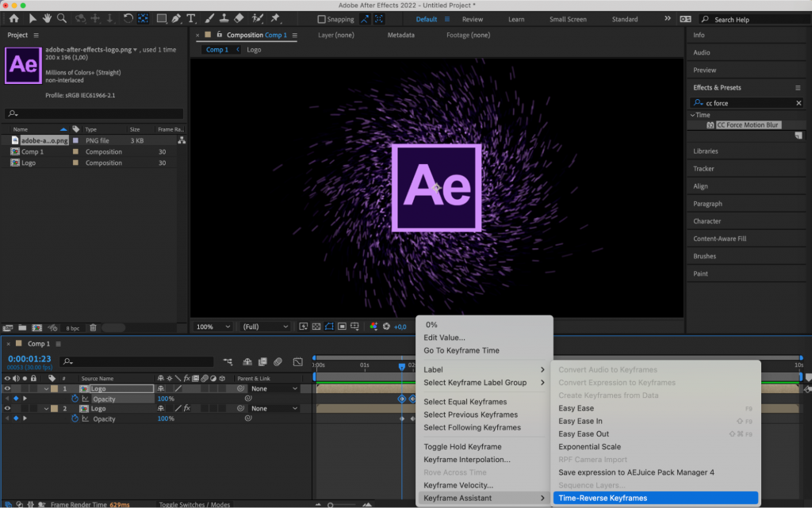This screenshot has height=508, width=812.
Task: Activate the Zoom tool
Action: point(63,19)
